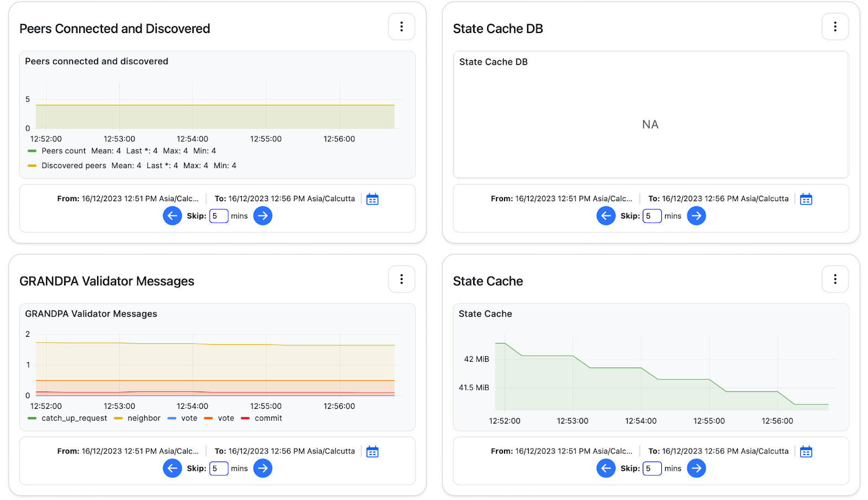This screenshot has width=868, height=500.
Task: Toggle catch_up_request series in GRANDPA legend
Action: point(74,419)
